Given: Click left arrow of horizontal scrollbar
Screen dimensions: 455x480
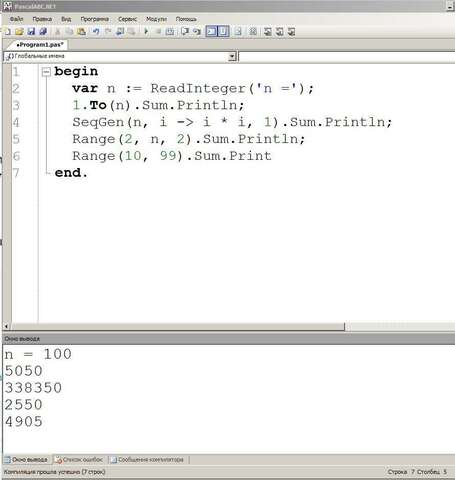Looking at the screenshot, I should (6, 327).
